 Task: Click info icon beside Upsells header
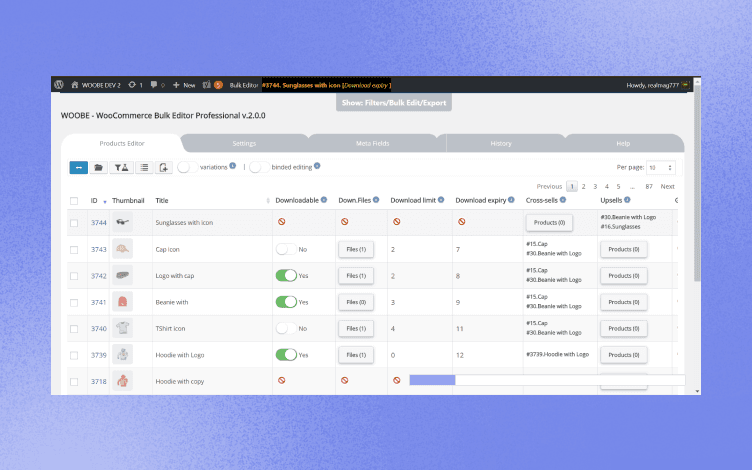pos(627,200)
